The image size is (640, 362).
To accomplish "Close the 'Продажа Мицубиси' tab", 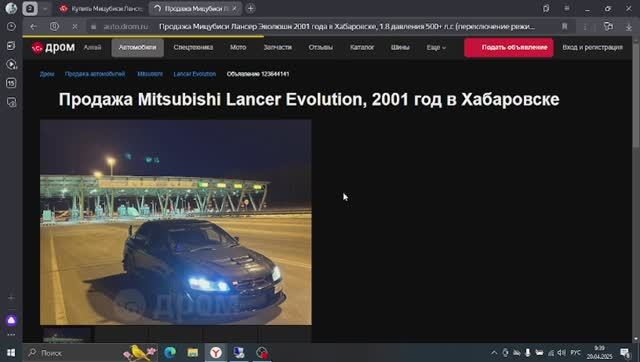I will tap(234, 9).
